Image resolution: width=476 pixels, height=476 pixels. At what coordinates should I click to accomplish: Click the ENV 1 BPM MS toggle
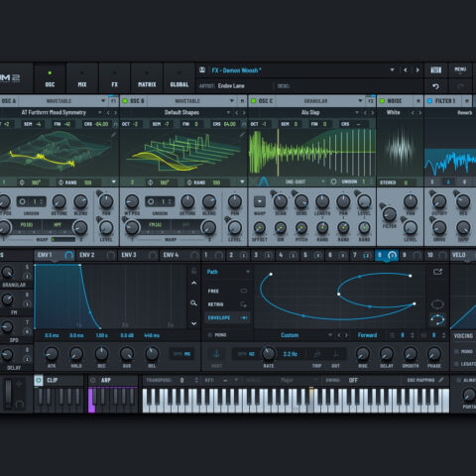coord(181,354)
